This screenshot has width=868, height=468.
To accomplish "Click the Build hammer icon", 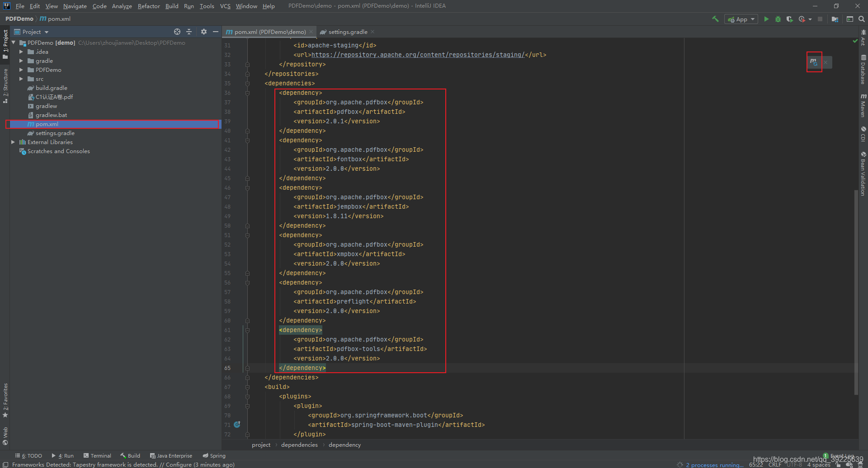I will 716,19.
